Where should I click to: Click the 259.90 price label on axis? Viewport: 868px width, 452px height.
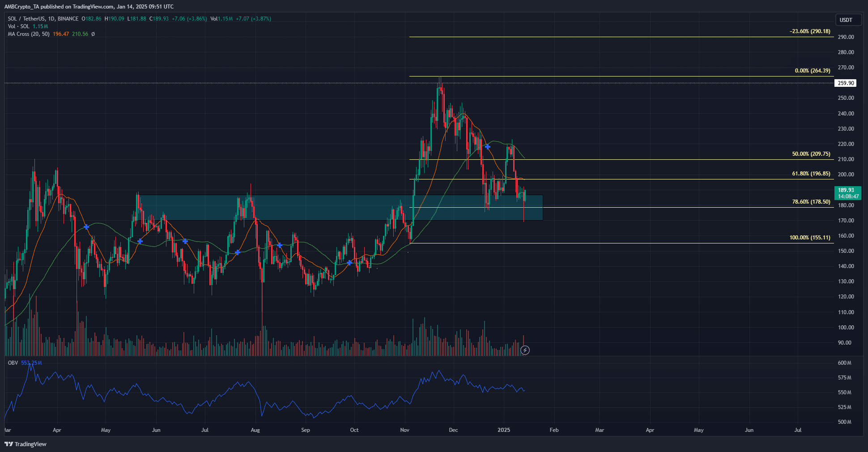coord(846,83)
